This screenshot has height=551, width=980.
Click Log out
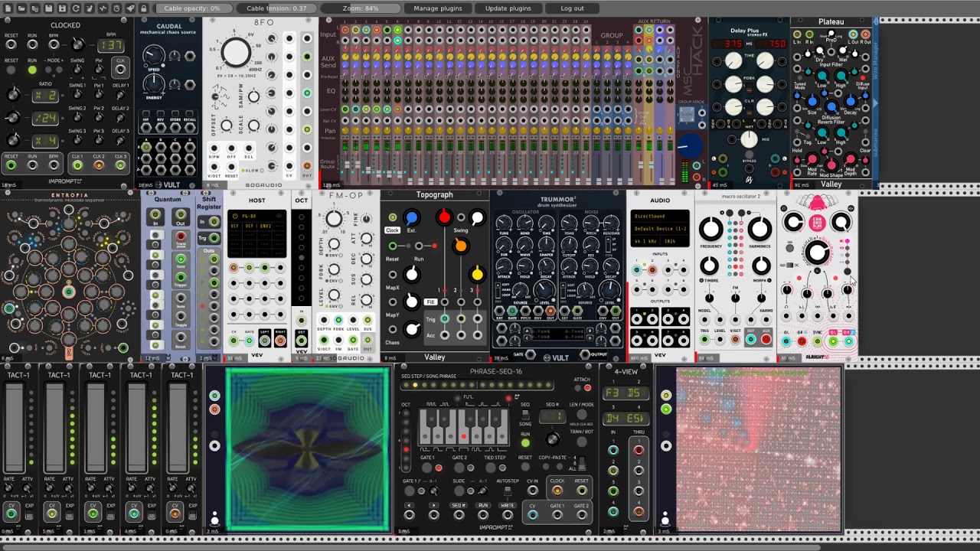pyautogui.click(x=572, y=8)
